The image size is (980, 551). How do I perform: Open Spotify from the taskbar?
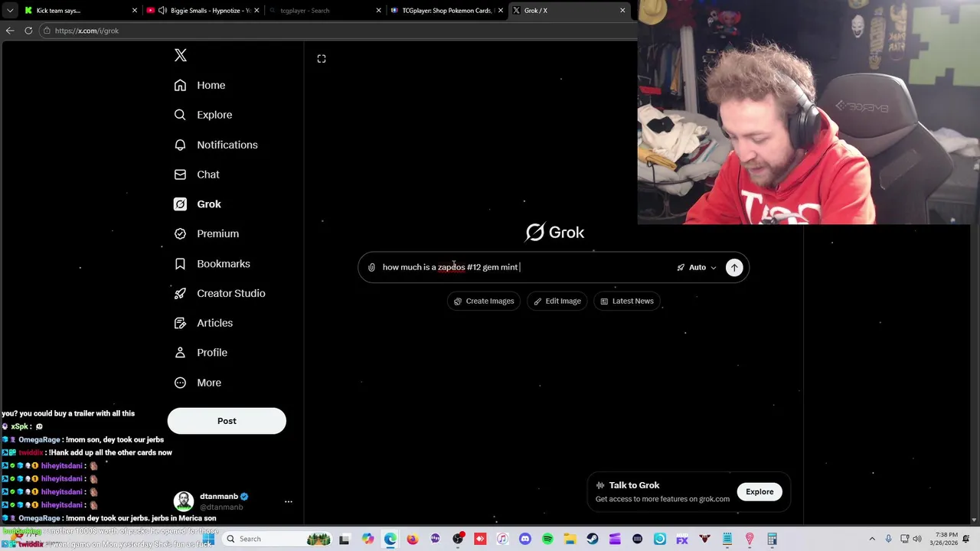[x=547, y=539]
